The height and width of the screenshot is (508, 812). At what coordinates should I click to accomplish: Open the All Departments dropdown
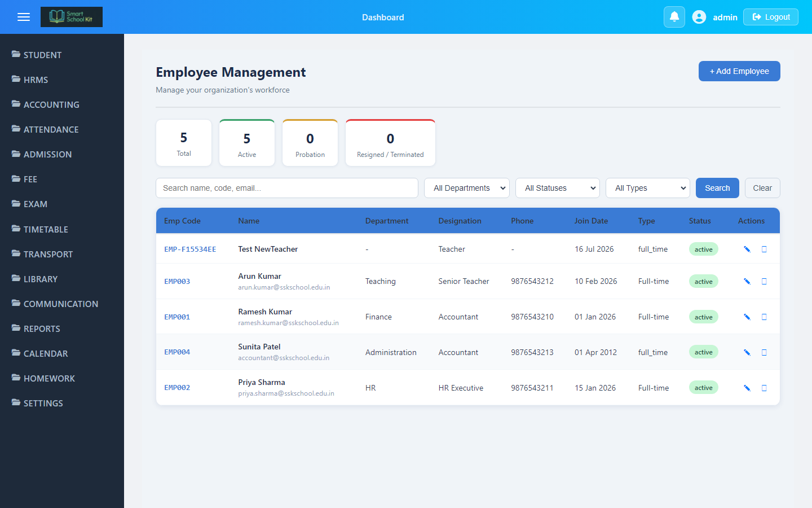[x=467, y=188]
